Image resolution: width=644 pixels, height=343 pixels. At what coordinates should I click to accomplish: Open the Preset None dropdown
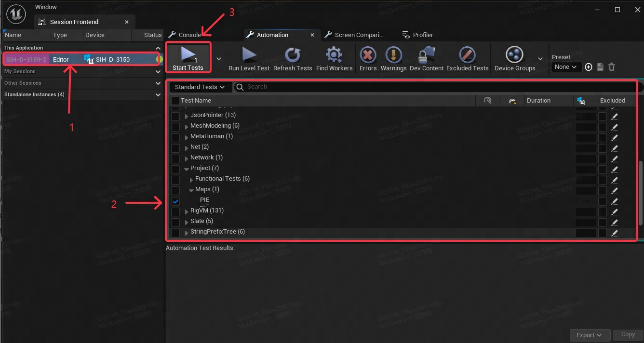[566, 67]
